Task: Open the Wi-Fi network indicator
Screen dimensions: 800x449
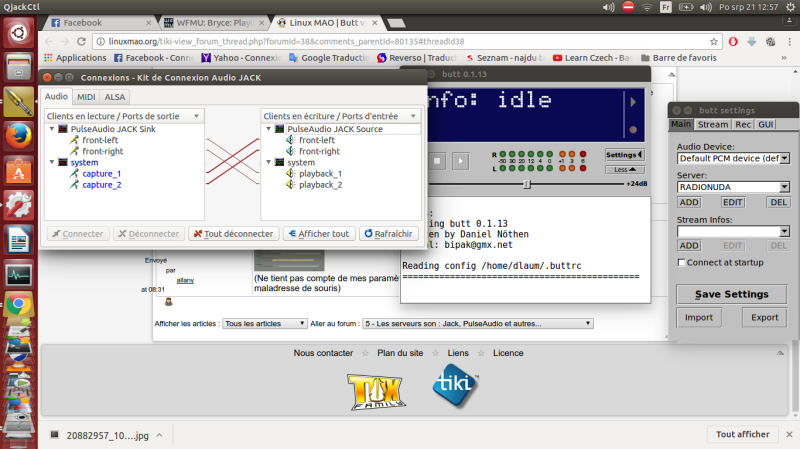Action: coord(647,7)
